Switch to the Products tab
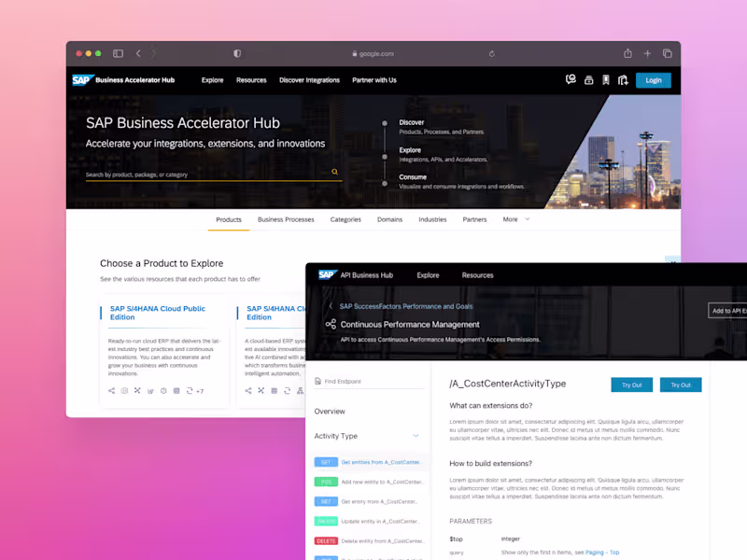The height and width of the screenshot is (560, 747). [229, 219]
